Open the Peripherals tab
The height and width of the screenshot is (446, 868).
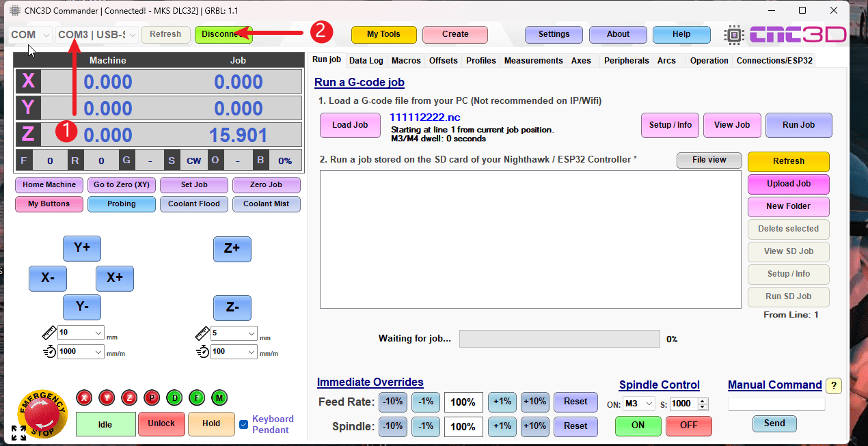pos(626,61)
